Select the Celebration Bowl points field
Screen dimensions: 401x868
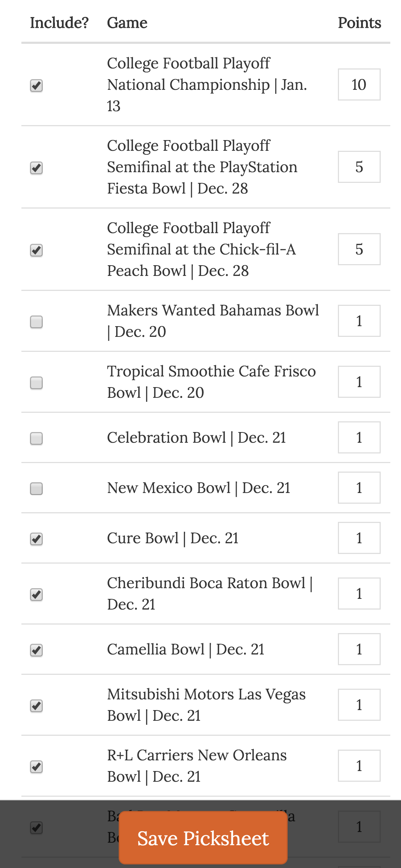point(359,437)
